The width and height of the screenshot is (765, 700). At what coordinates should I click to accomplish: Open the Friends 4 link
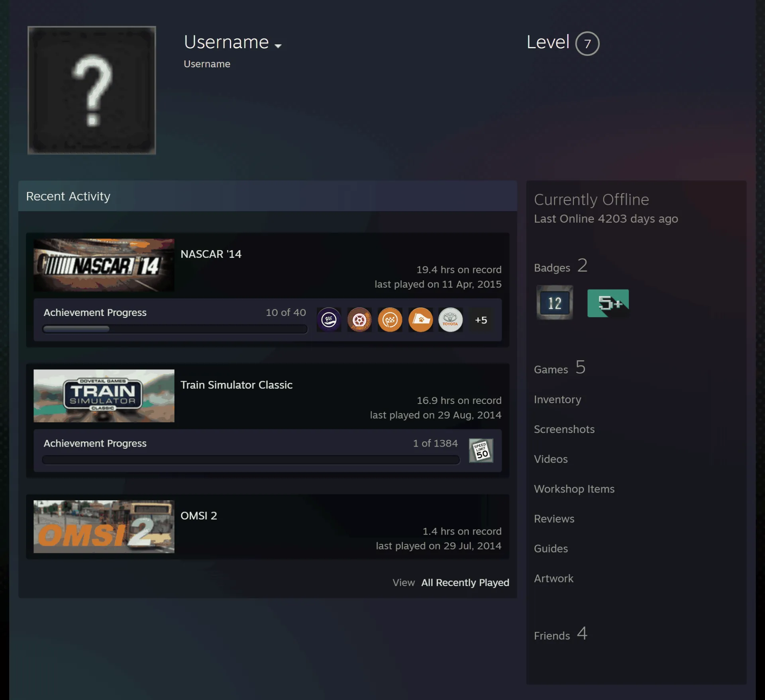561,634
